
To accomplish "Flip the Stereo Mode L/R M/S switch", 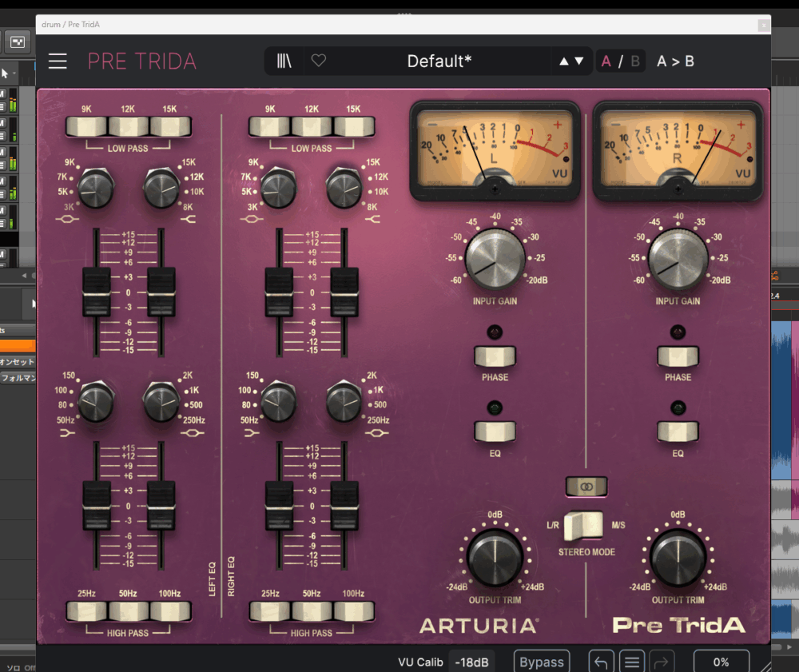I will [x=584, y=525].
